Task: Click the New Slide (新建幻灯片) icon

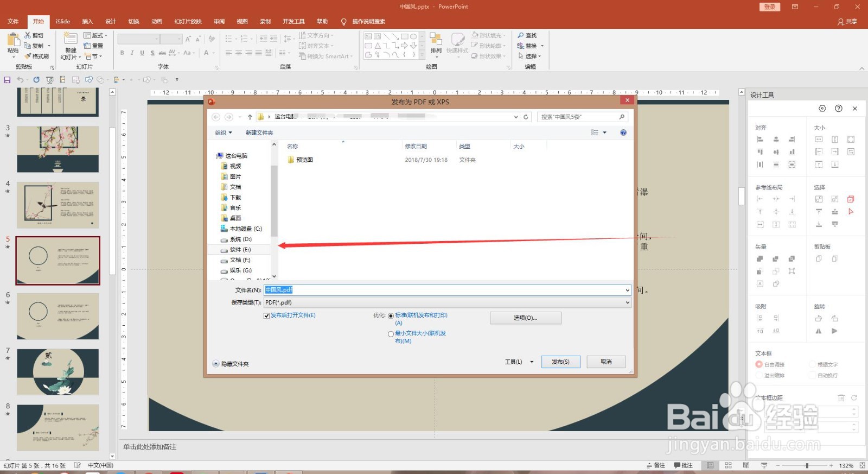Action: [x=71, y=39]
